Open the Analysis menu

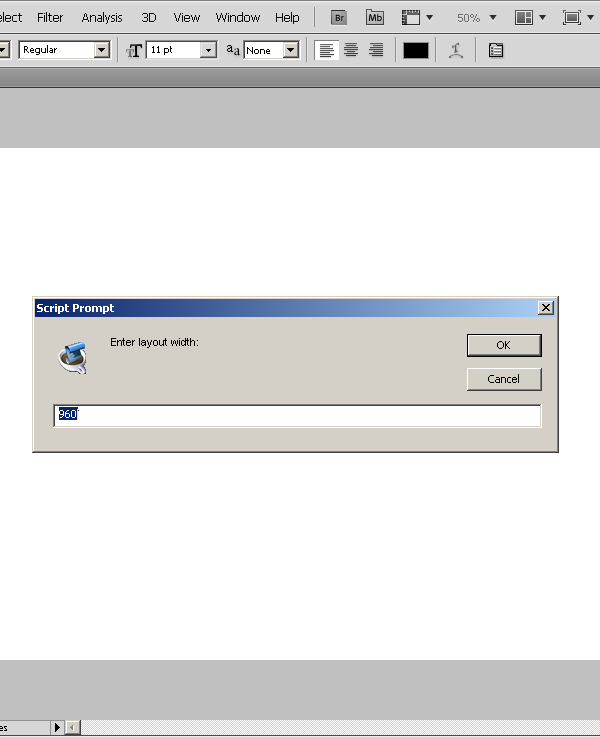pyautogui.click(x=102, y=18)
